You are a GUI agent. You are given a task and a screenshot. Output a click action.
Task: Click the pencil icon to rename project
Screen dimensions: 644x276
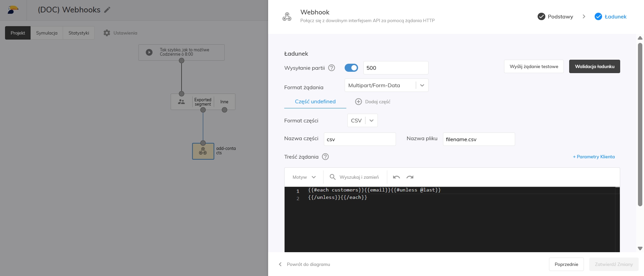(x=107, y=10)
